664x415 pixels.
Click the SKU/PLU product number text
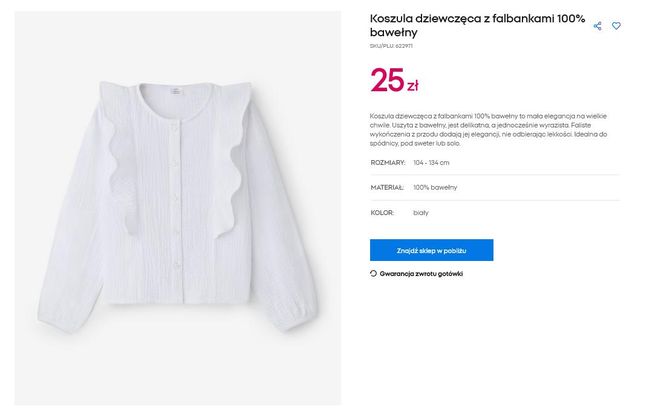click(x=391, y=46)
